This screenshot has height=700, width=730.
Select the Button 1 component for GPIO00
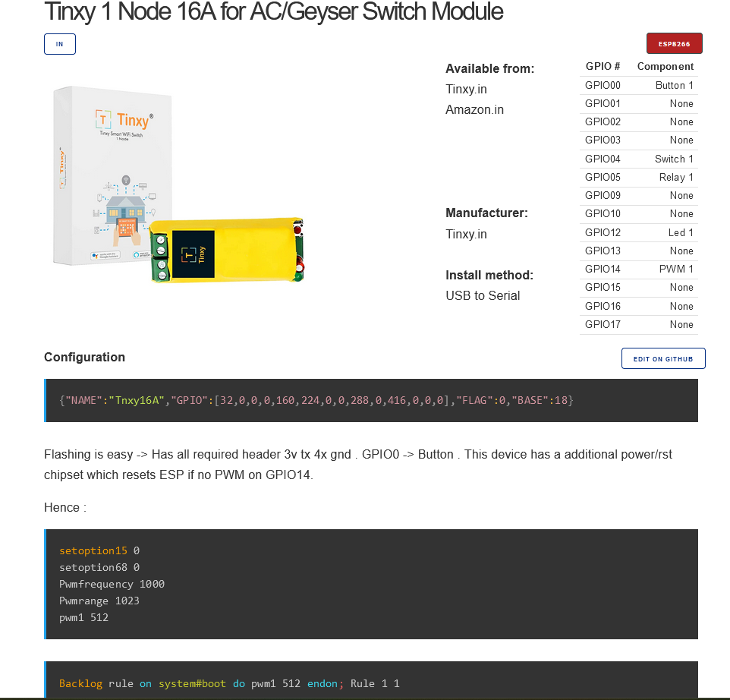coord(675,85)
